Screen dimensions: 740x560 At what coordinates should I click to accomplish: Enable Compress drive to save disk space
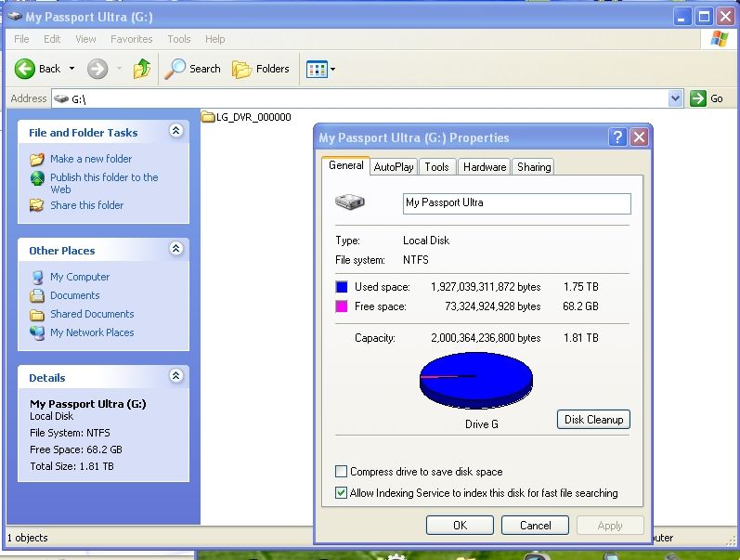[341, 471]
